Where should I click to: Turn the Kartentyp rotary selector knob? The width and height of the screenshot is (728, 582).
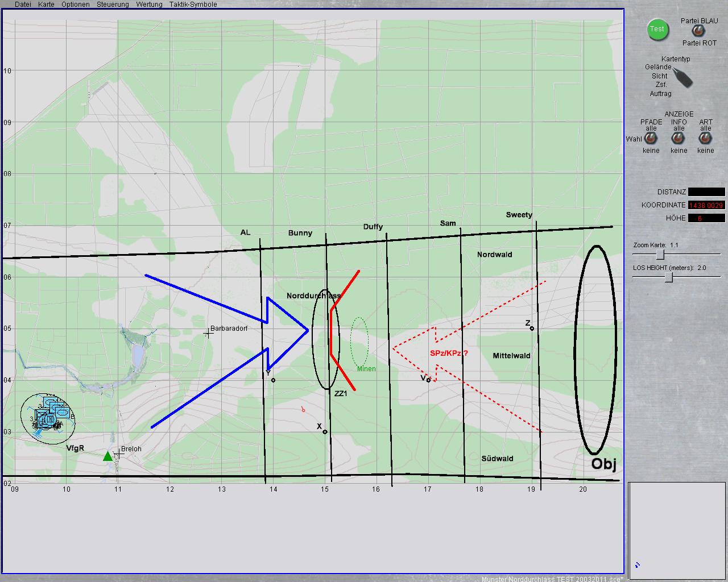tap(682, 77)
